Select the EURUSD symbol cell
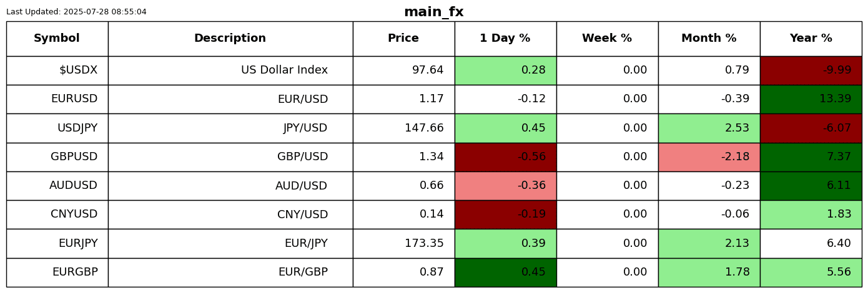This screenshot has width=868, height=293. [x=57, y=99]
